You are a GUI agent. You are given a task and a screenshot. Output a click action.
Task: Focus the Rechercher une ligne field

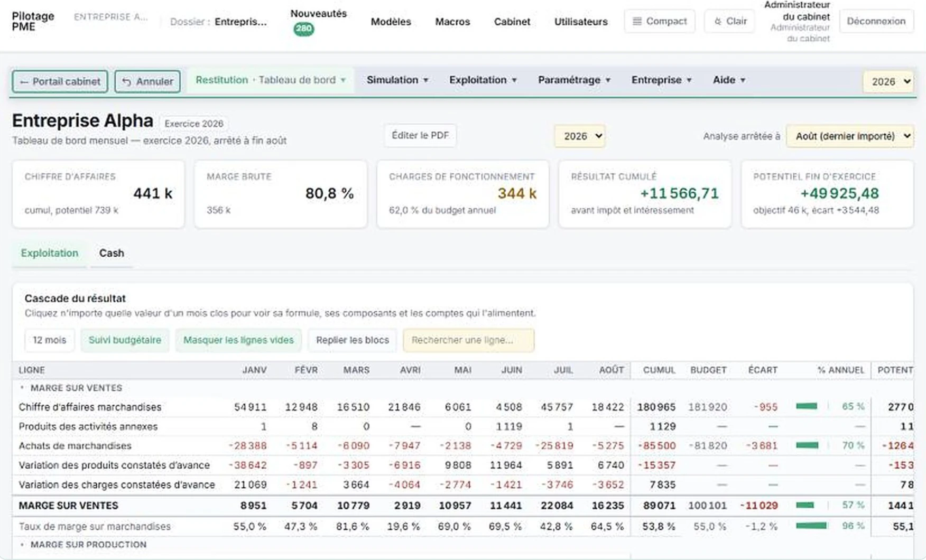click(x=468, y=340)
